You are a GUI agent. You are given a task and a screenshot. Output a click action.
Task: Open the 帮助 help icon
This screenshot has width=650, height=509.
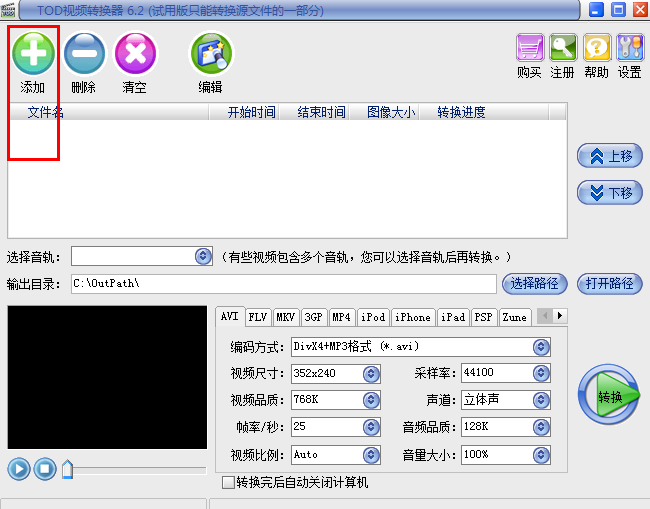click(x=597, y=48)
